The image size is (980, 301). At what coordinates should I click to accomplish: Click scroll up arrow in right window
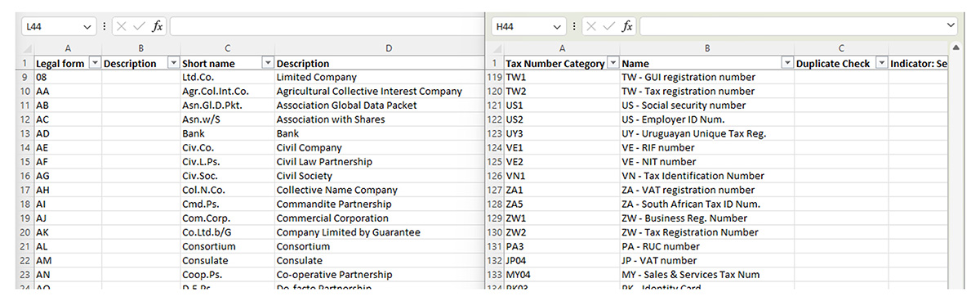[956, 48]
